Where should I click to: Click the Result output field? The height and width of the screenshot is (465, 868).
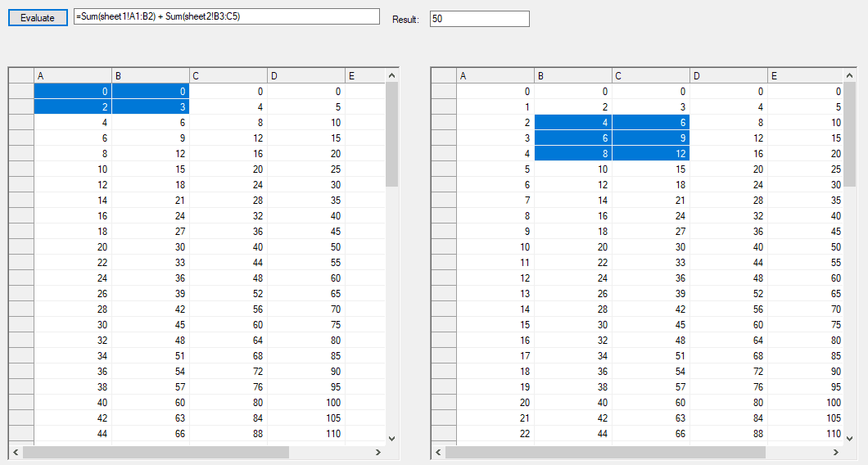pos(479,19)
